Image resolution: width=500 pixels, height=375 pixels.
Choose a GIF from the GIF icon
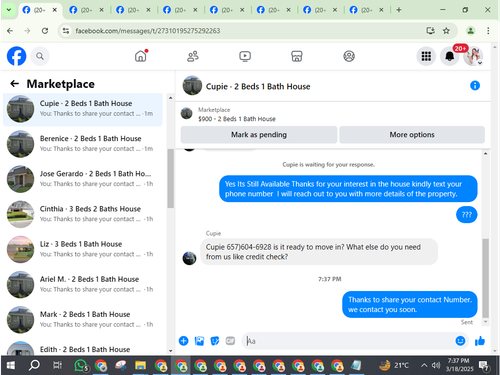point(230,341)
